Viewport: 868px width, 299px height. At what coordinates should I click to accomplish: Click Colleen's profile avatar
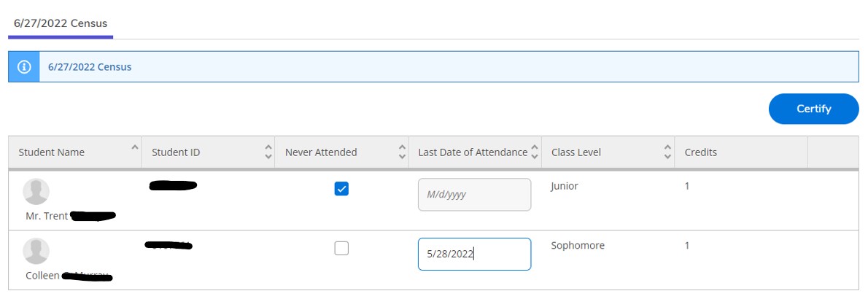[36, 251]
